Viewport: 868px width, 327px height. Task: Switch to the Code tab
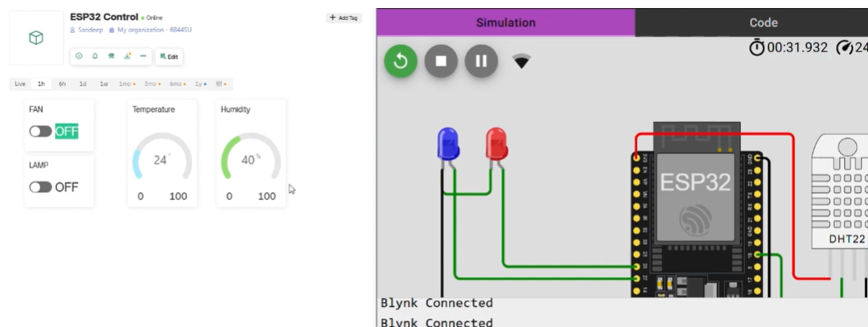tap(763, 22)
